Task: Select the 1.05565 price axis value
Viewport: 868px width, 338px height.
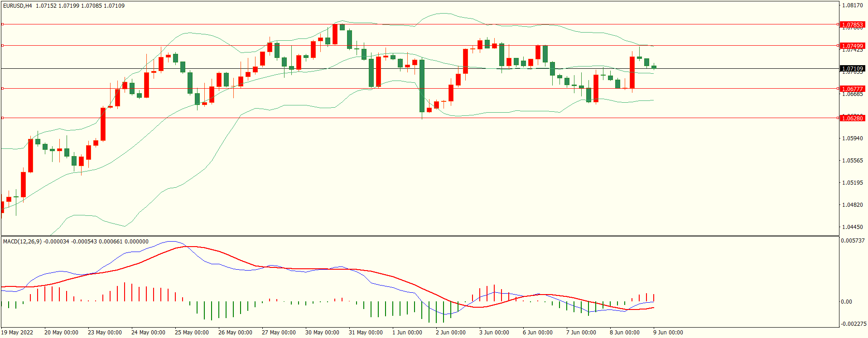Action: point(852,161)
